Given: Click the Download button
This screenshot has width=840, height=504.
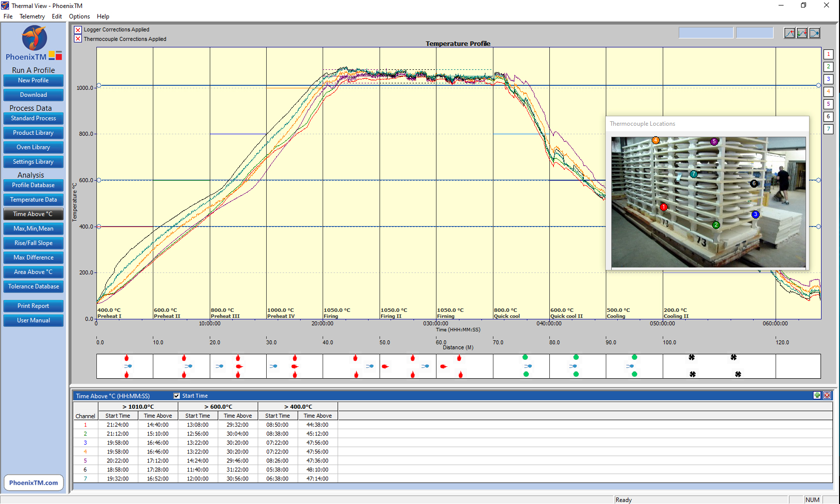Looking at the screenshot, I should [33, 95].
